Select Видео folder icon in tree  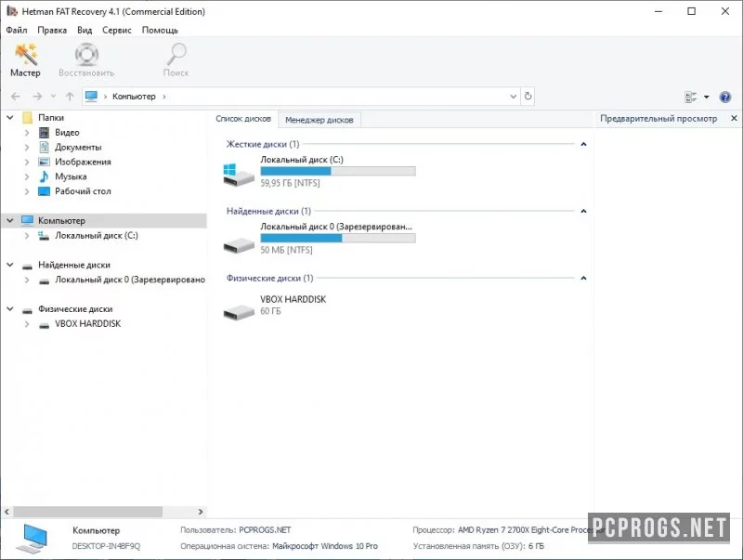(44, 133)
